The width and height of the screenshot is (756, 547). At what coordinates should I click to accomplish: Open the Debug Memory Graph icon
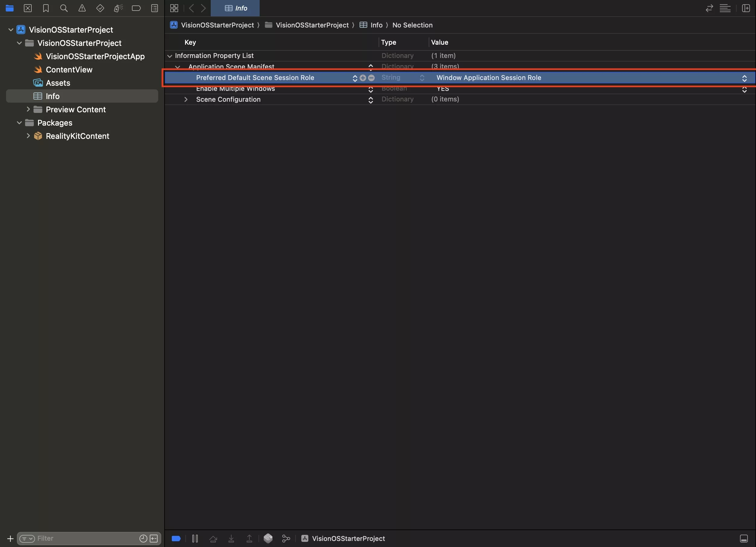pyautogui.click(x=286, y=538)
